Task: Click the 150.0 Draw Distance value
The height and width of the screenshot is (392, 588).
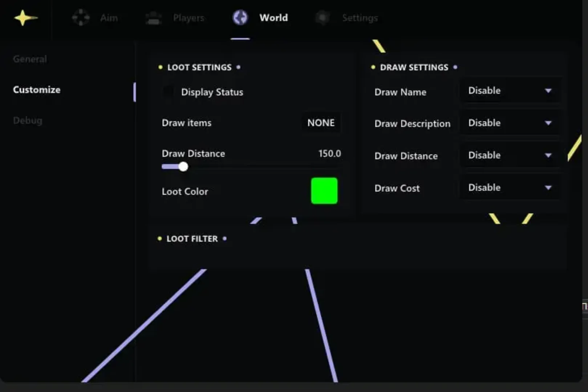Action: [x=329, y=154]
